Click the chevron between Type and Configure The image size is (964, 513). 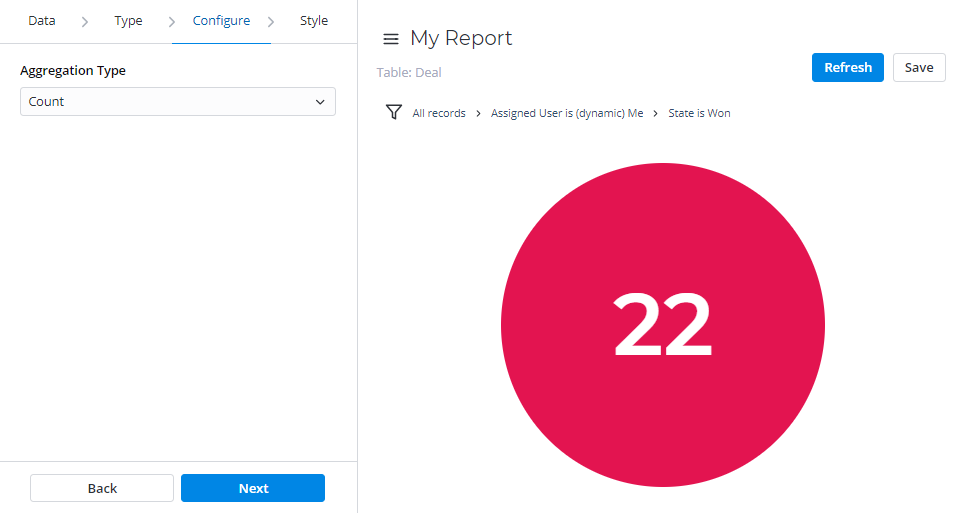point(171,22)
